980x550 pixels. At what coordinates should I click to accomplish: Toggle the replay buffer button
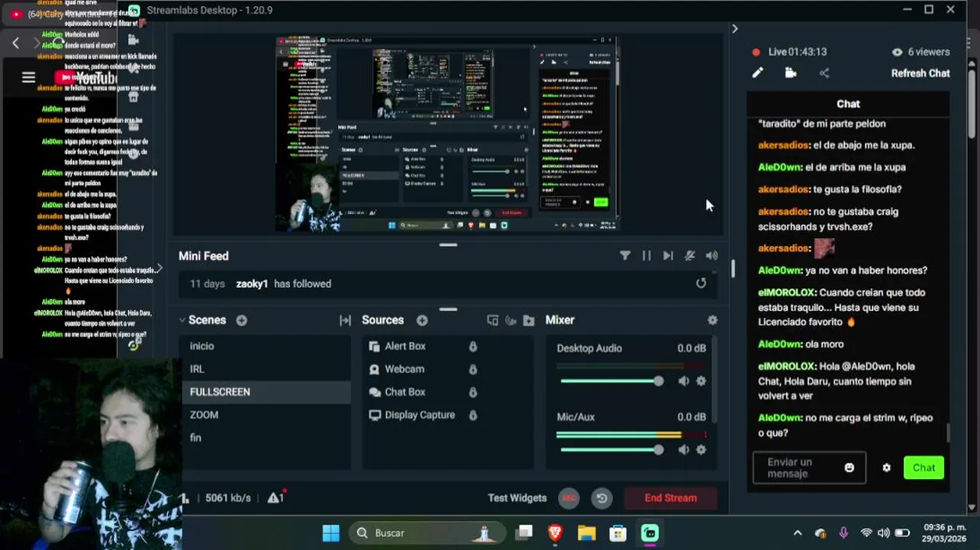pyautogui.click(x=601, y=498)
